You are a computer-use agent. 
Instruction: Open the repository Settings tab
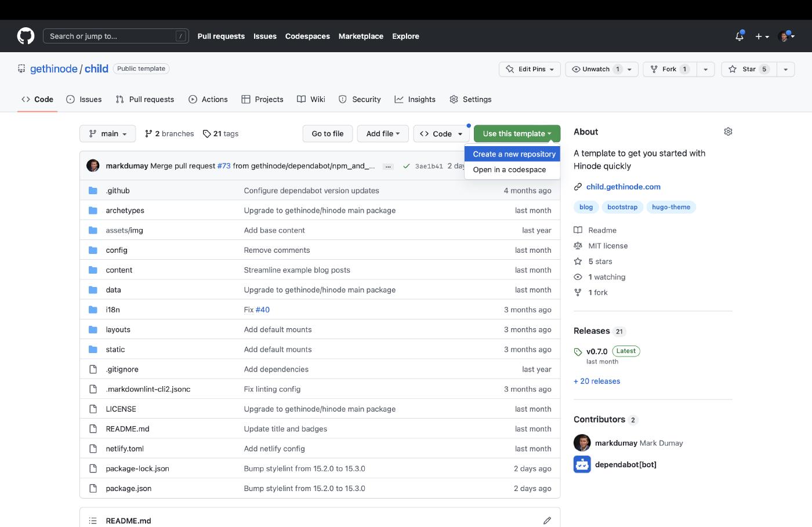pos(470,99)
